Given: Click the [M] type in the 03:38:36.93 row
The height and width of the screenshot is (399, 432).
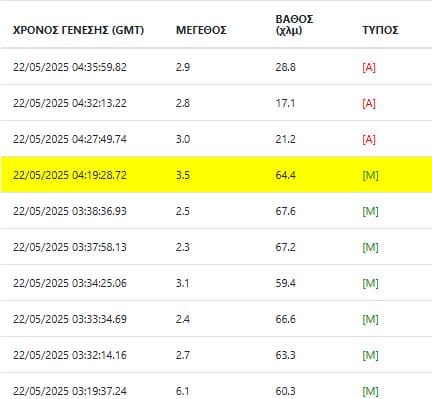Looking at the screenshot, I should [370, 212].
